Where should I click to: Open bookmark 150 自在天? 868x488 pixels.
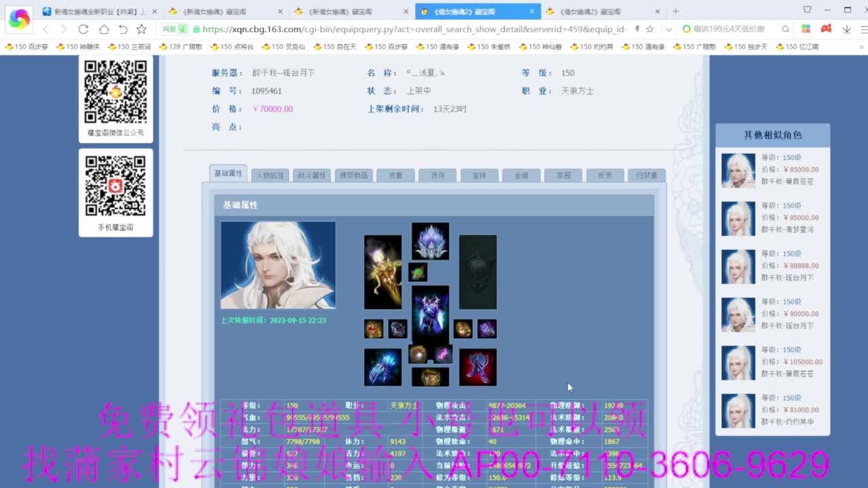tap(335, 47)
